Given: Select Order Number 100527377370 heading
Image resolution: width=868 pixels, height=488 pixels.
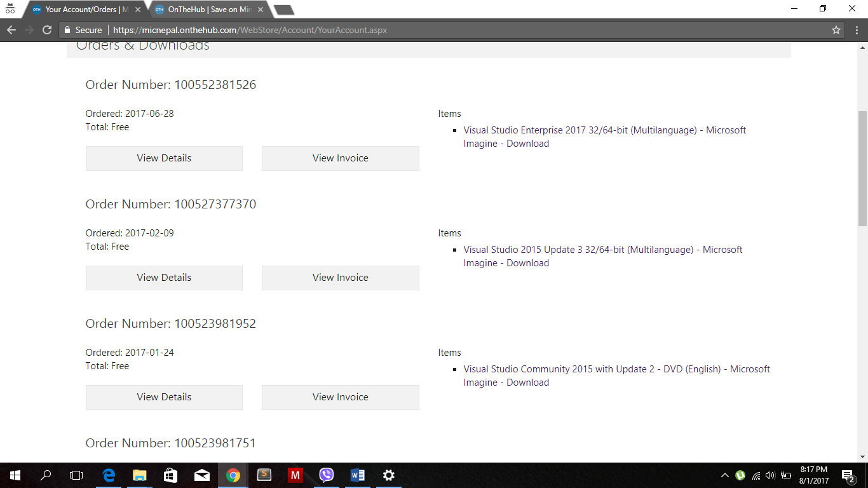Looking at the screenshot, I should click(171, 204).
